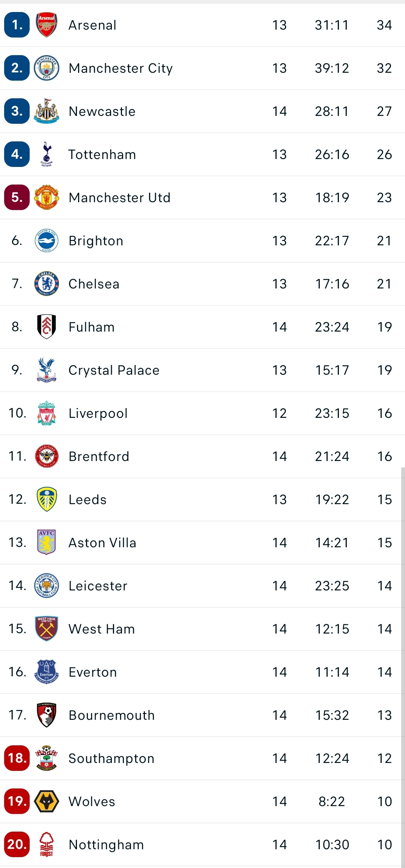The width and height of the screenshot is (405, 868).
Task: Click the vertical scrollbar on right edge
Action: click(x=403, y=667)
